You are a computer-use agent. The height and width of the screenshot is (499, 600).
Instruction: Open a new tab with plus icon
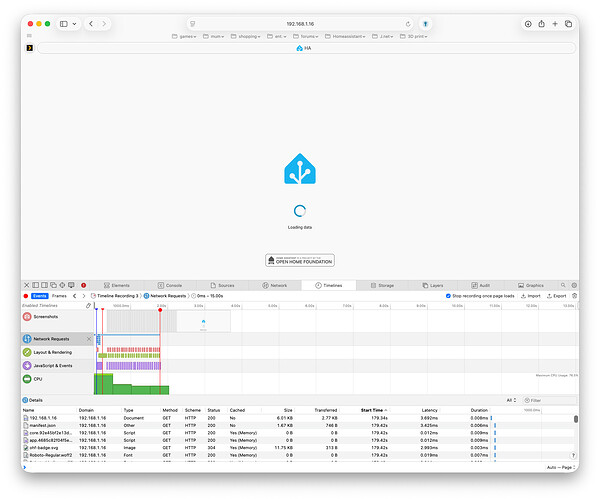pyautogui.click(x=555, y=24)
